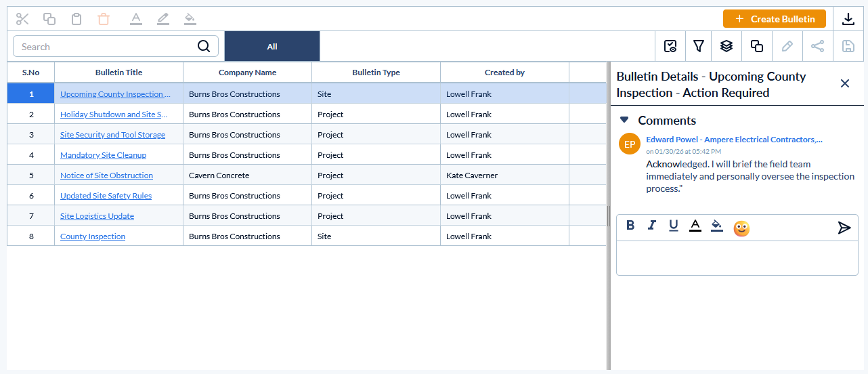Click Kate Caverner created-by cell

click(505, 175)
